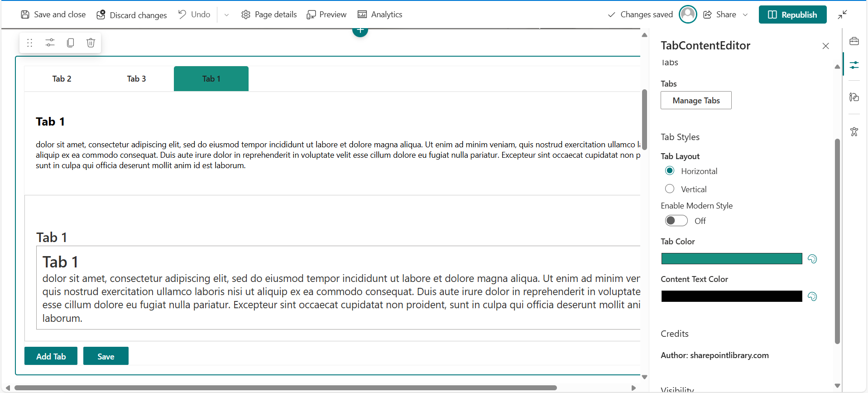The height and width of the screenshot is (393, 868).
Task: Switch to Tab 3
Action: pyautogui.click(x=136, y=79)
